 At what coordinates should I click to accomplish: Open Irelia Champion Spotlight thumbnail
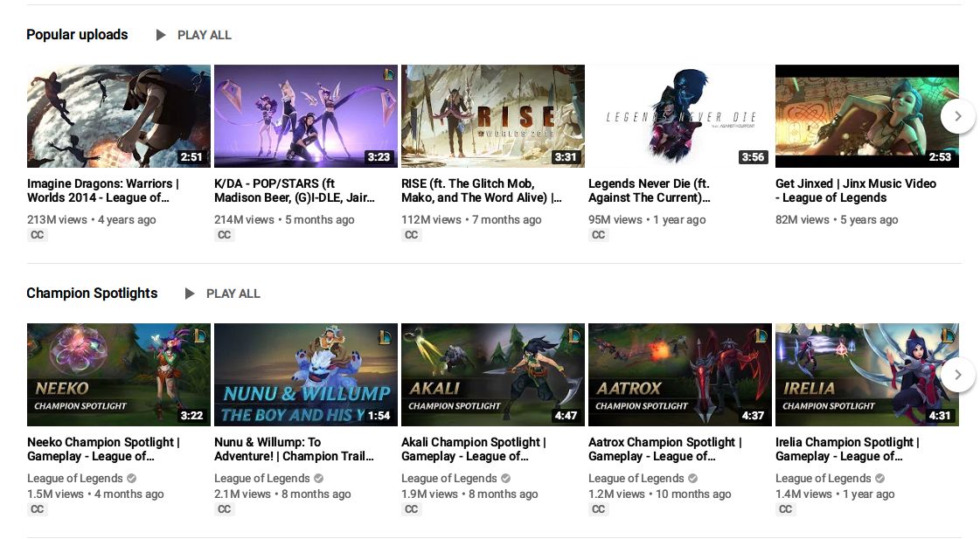coord(867,375)
